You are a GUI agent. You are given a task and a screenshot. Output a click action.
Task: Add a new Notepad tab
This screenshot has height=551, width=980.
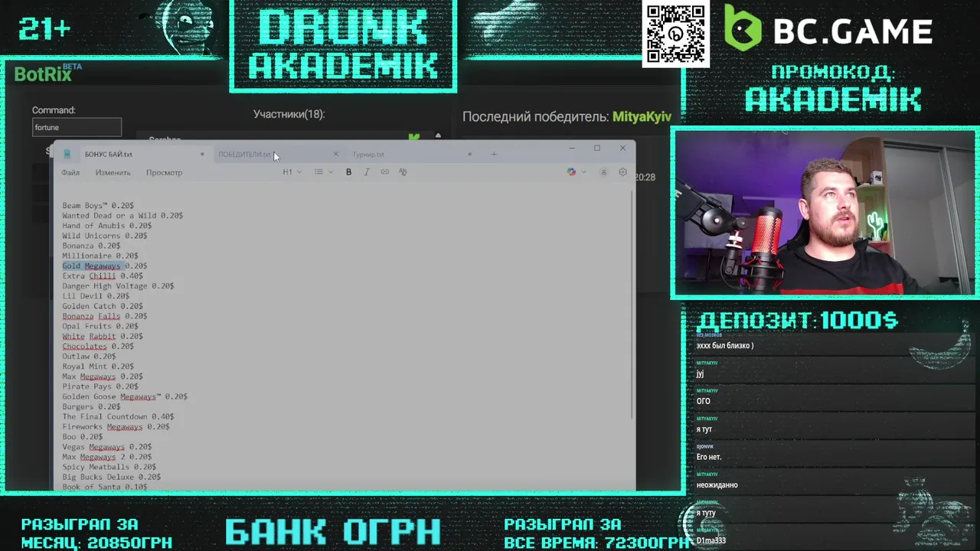click(494, 154)
